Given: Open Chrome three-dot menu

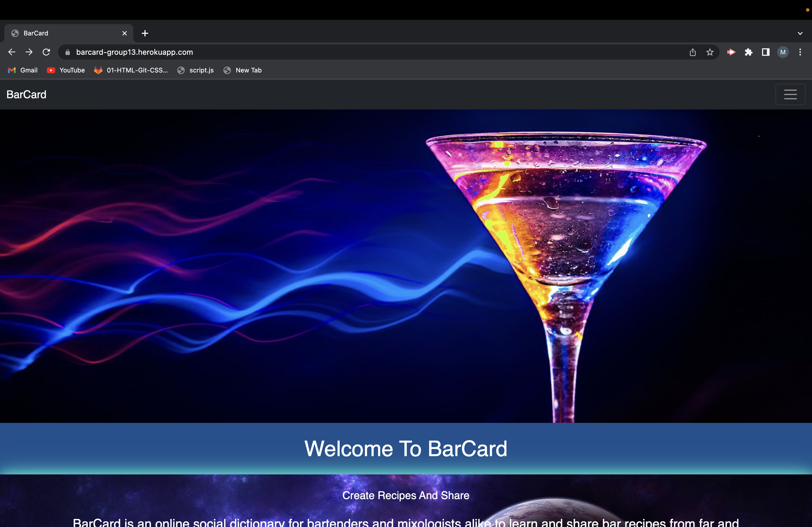Looking at the screenshot, I should click(800, 52).
